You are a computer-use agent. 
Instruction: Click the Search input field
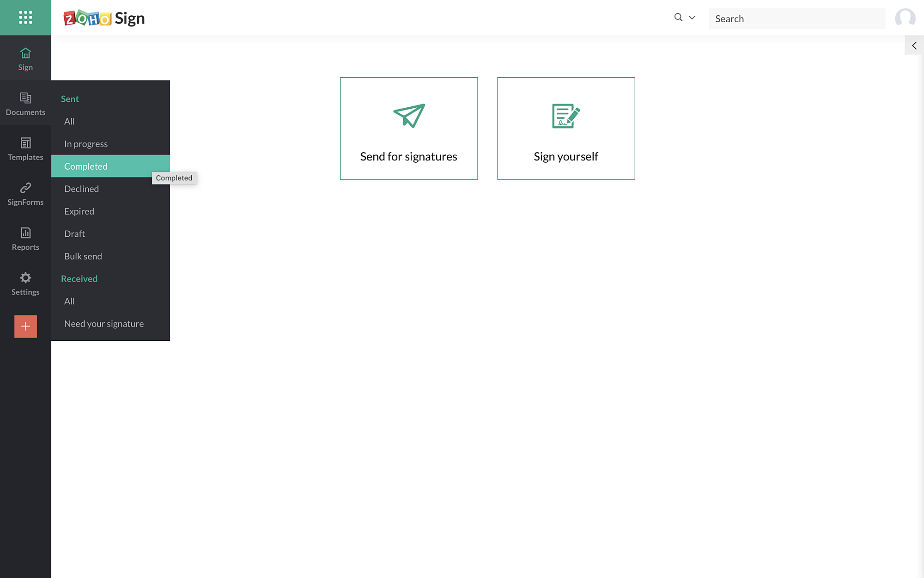tap(797, 18)
